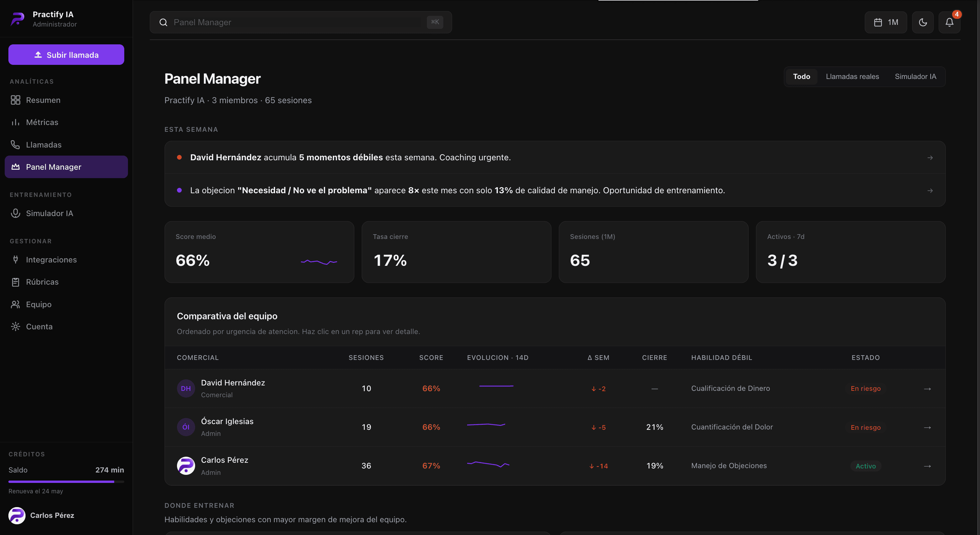The image size is (980, 535).
Task: Toggle dark mode with the moon icon
Action: (x=923, y=23)
